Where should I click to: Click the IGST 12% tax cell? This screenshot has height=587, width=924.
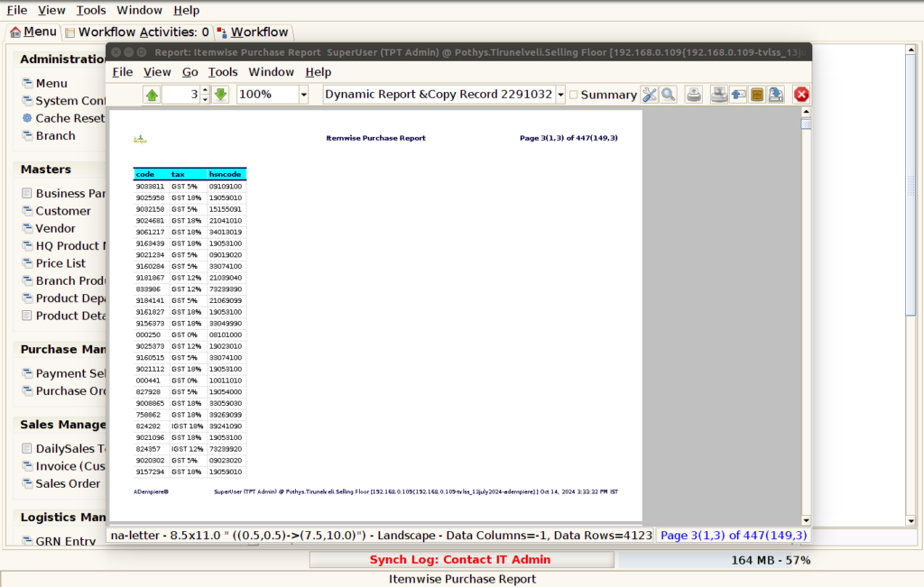188,449
